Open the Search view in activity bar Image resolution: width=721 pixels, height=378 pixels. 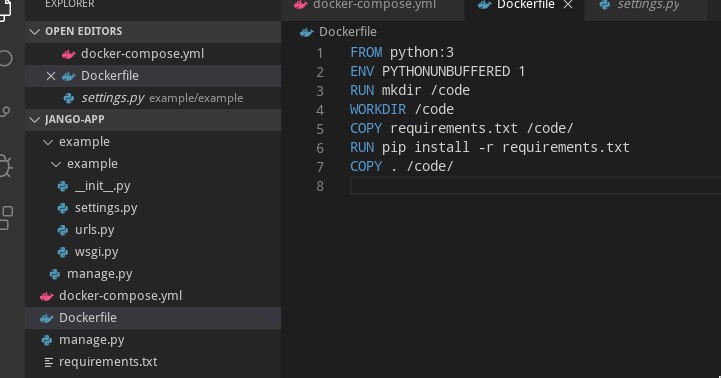tap(5, 58)
